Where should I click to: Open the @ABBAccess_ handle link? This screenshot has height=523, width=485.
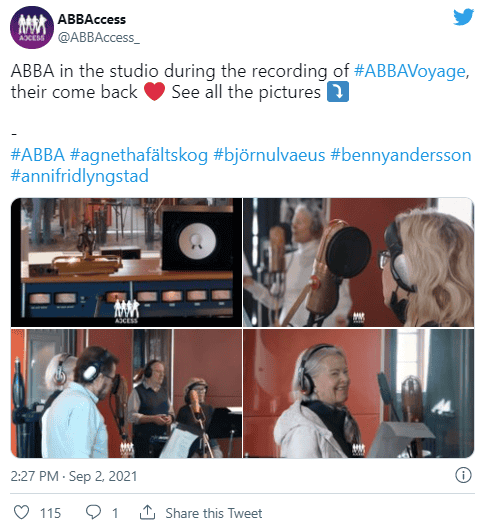coord(98,38)
